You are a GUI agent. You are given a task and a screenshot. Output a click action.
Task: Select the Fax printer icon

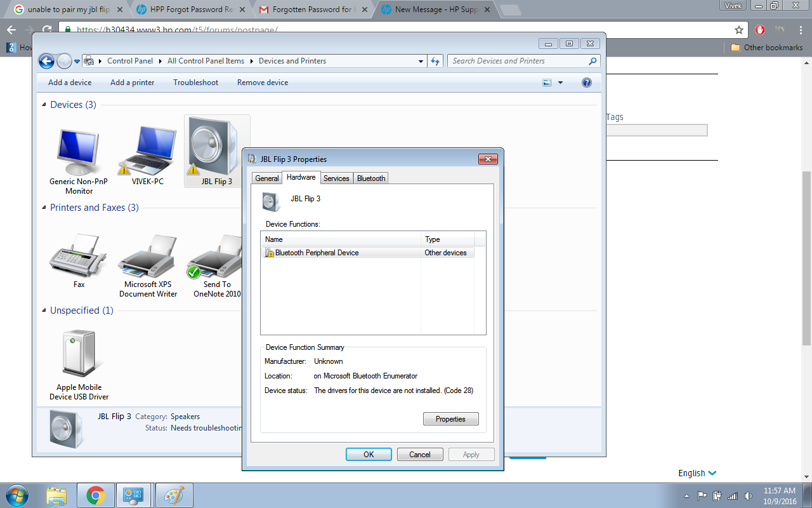[79, 262]
